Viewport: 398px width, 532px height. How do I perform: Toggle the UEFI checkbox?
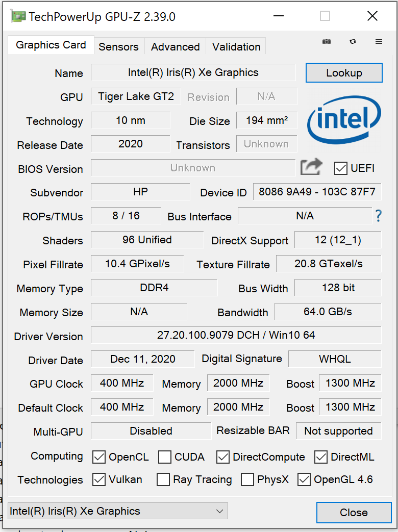click(x=340, y=168)
